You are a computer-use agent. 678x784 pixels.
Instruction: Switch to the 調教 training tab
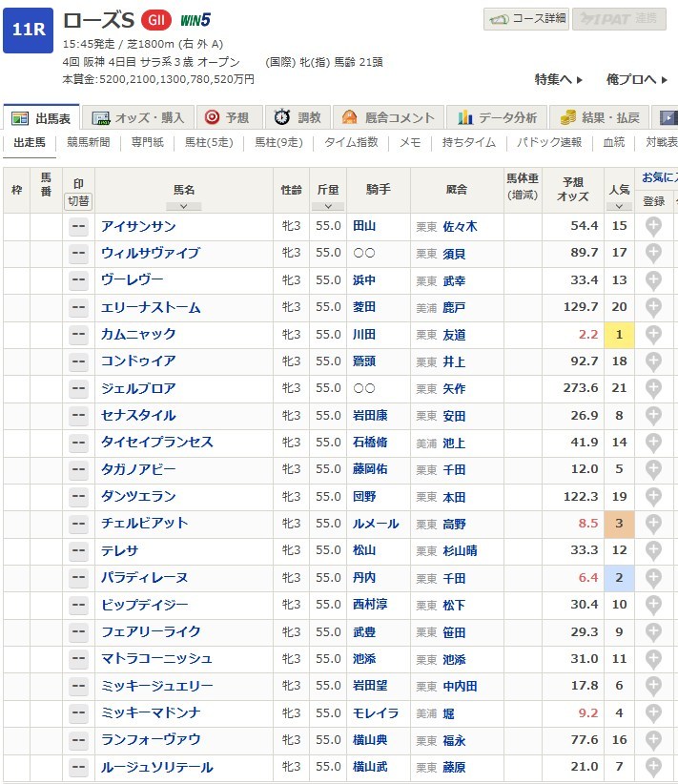click(298, 118)
